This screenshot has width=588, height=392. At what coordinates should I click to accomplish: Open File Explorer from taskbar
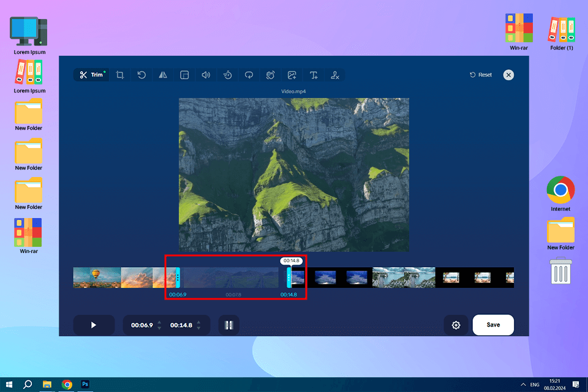(x=47, y=385)
